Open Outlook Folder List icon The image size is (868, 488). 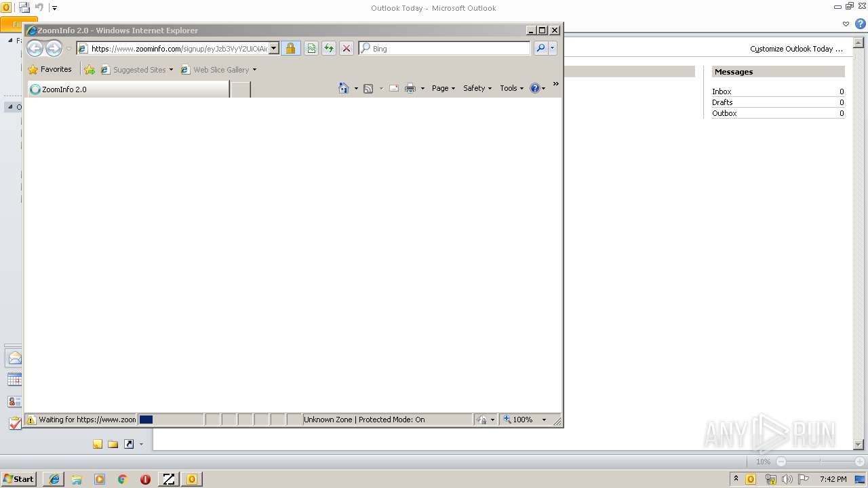[x=113, y=444]
